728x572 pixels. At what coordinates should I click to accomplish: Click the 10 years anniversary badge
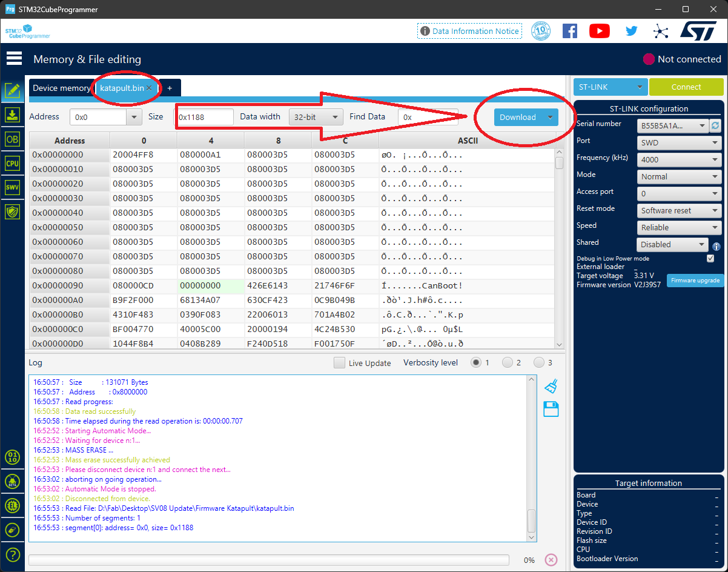tap(541, 31)
